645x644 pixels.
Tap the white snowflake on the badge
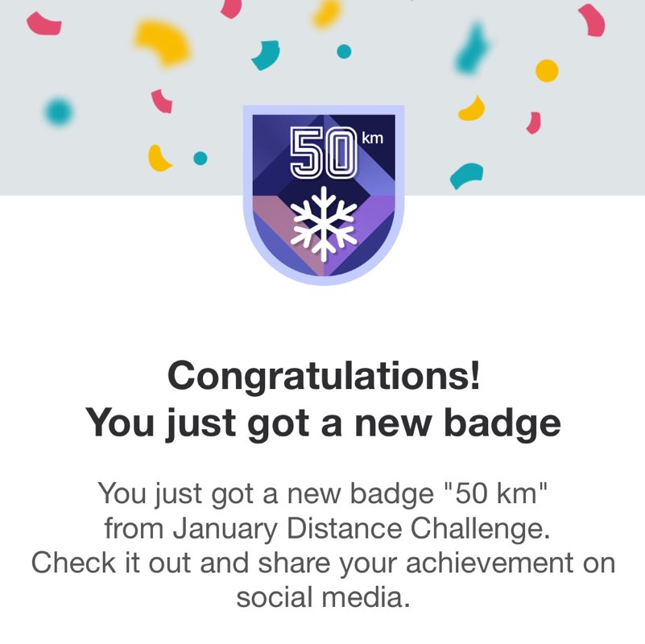323,225
